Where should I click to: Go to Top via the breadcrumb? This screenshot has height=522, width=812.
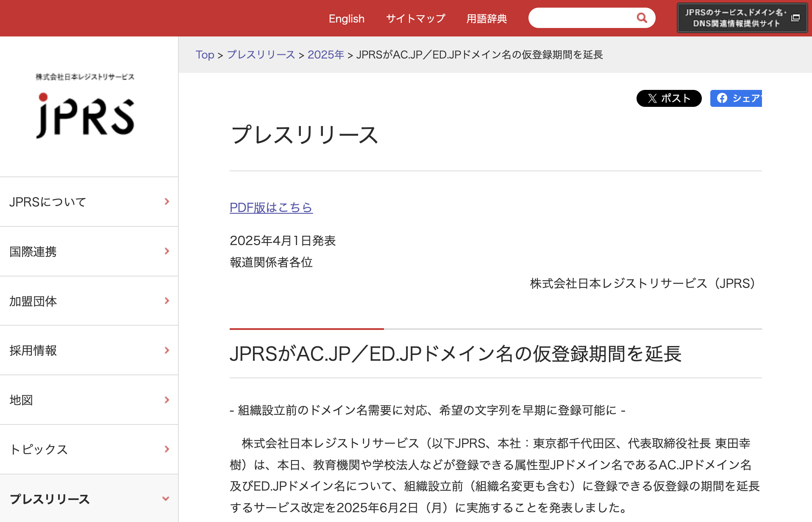205,55
